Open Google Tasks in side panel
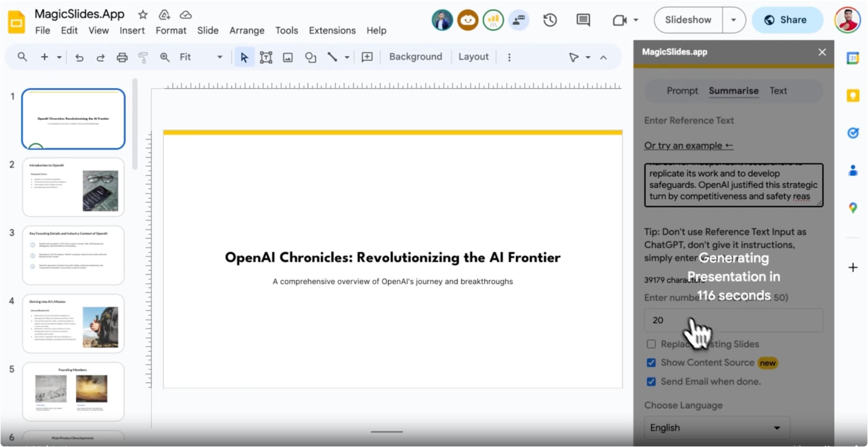 pyautogui.click(x=853, y=133)
